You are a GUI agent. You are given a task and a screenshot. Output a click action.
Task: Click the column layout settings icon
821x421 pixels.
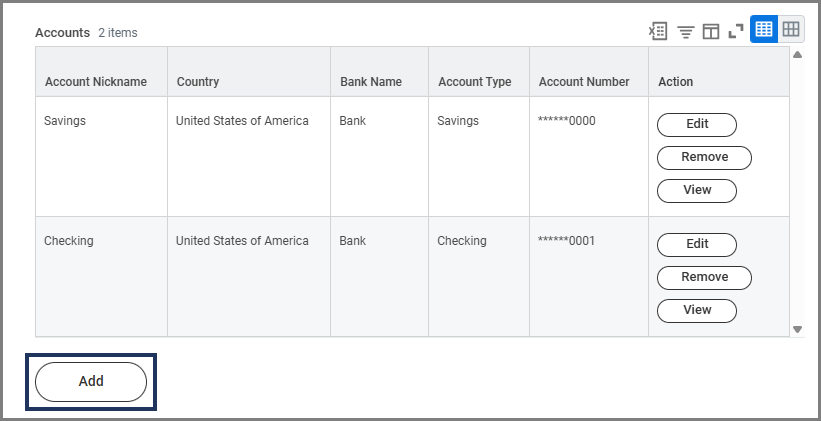click(711, 31)
